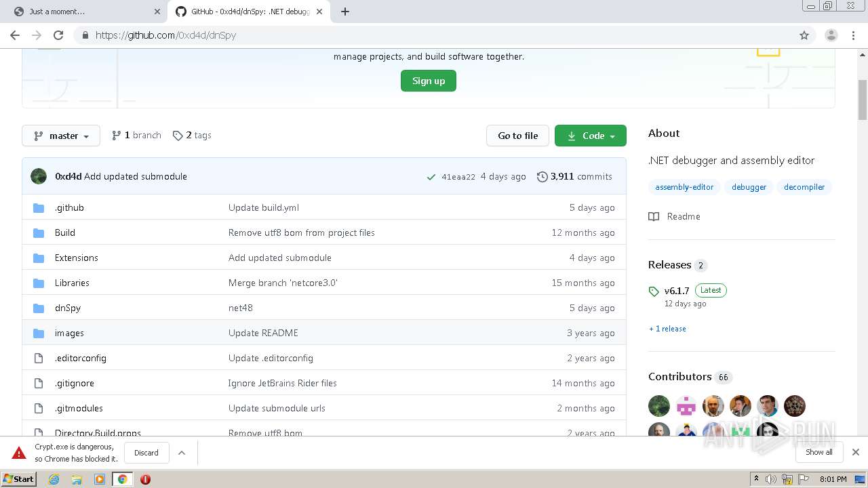The width and height of the screenshot is (868, 488).
Task: Open the Windows Start menu
Action: [19, 479]
